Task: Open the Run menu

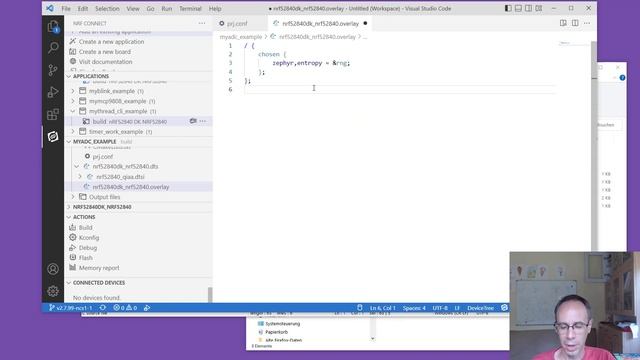Action: 167,9
